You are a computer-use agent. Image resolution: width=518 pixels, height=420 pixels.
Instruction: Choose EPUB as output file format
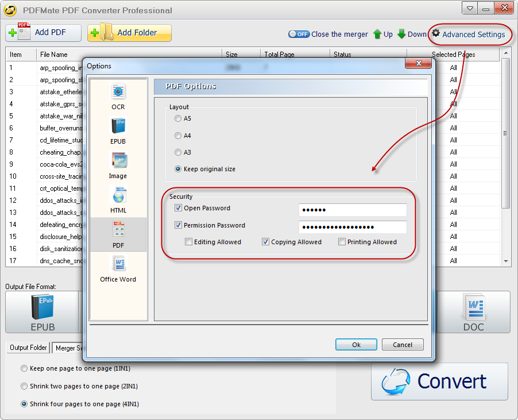[42, 313]
